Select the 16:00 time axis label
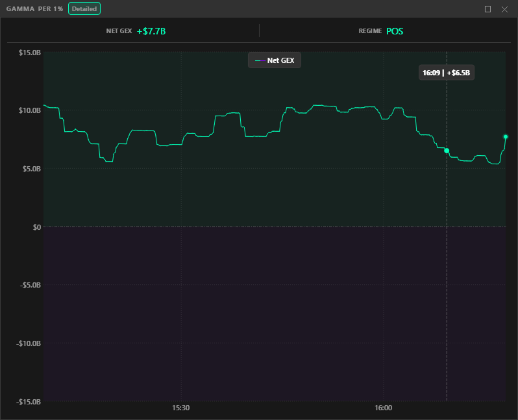 [x=383, y=408]
